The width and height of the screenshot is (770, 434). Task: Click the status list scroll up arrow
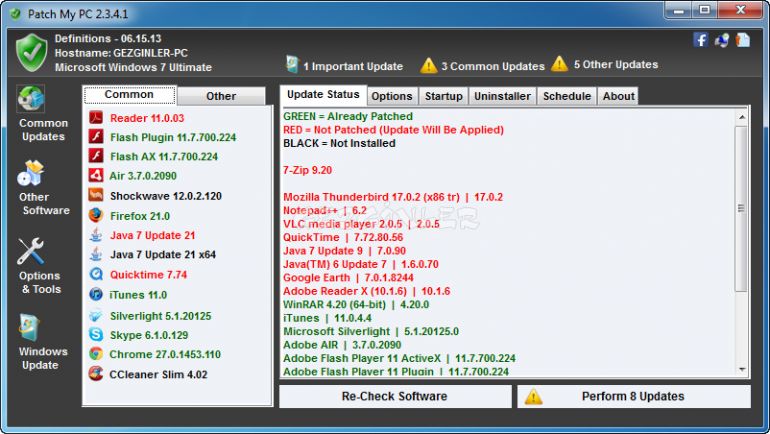pyautogui.click(x=742, y=117)
